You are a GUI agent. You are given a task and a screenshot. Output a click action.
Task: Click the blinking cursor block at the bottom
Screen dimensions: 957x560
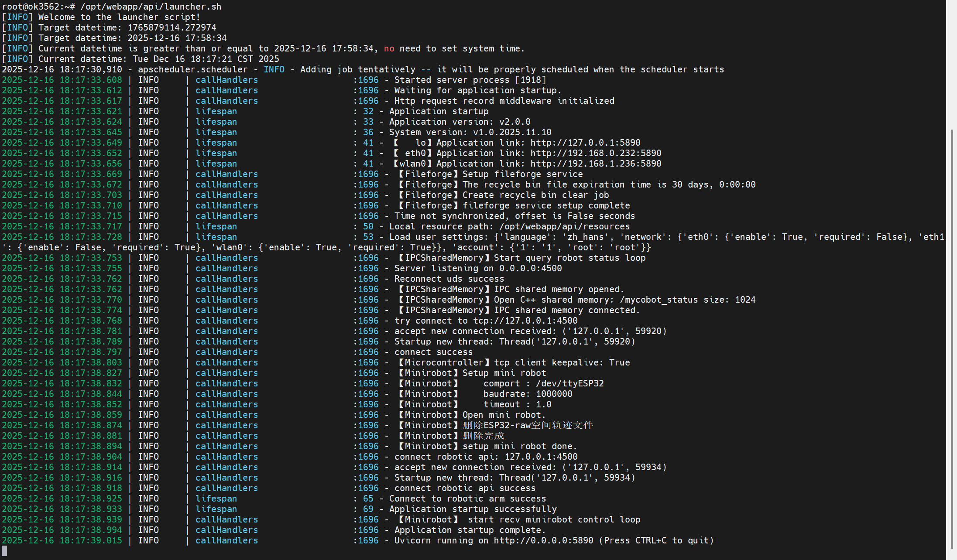tap(4, 551)
